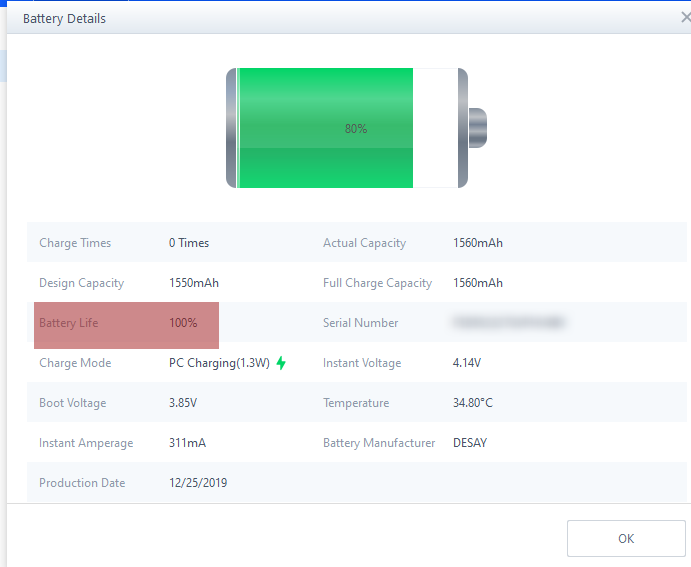Click the Instant Amperage label
The height and width of the screenshot is (567, 691).
(86, 443)
